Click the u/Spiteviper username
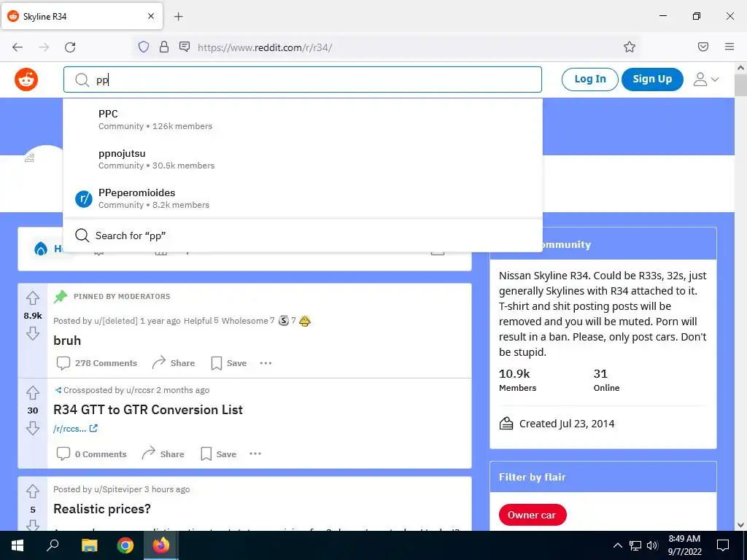 click(x=117, y=489)
